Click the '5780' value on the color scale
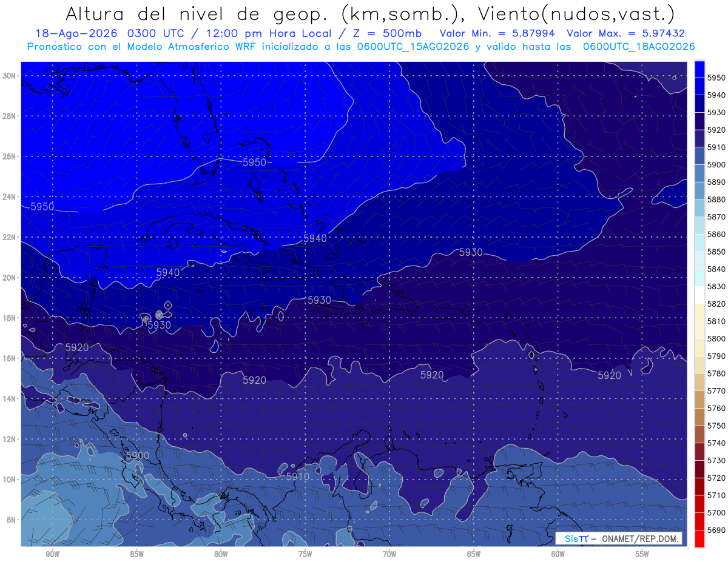Screen dimensions: 728x562 click(716, 373)
